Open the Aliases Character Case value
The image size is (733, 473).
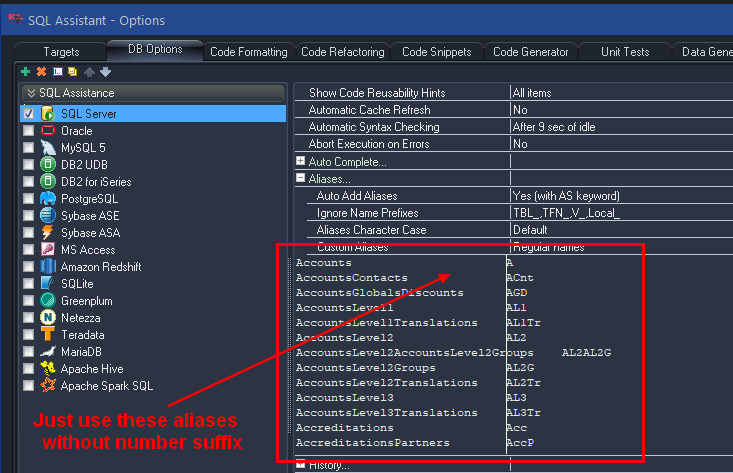coord(622,229)
